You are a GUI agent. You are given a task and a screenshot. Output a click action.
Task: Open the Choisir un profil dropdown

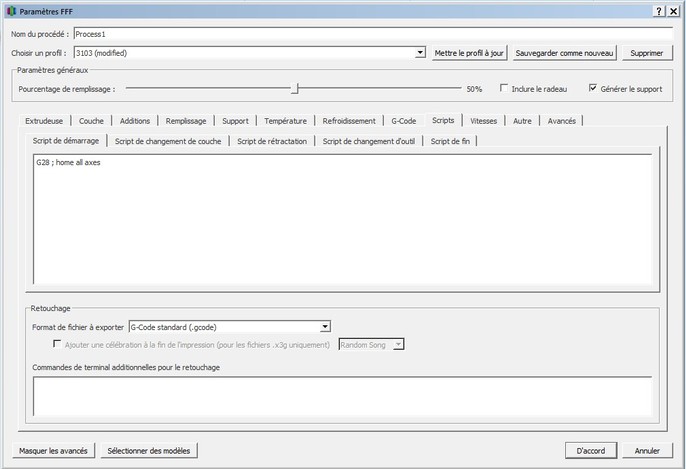click(420, 52)
